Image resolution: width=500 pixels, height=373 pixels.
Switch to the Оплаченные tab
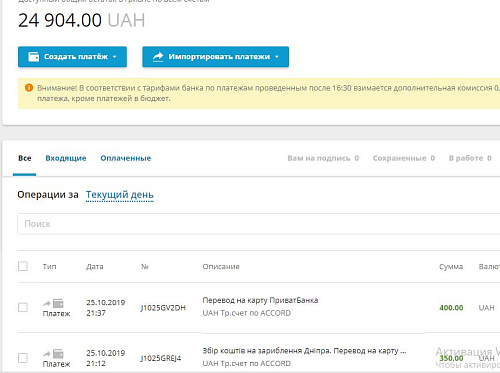126,158
